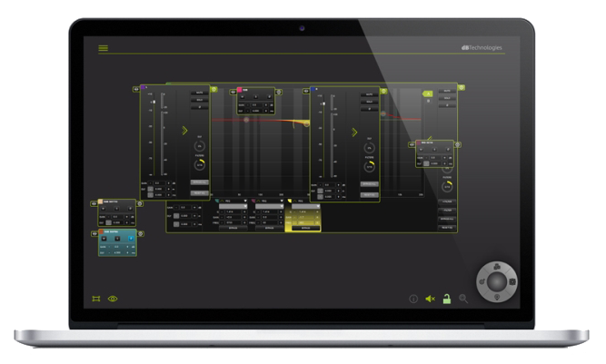Click target icon on the large rear EQ panel
Image resolution: width=606 pixels, height=364 pixels.
tap(461, 88)
